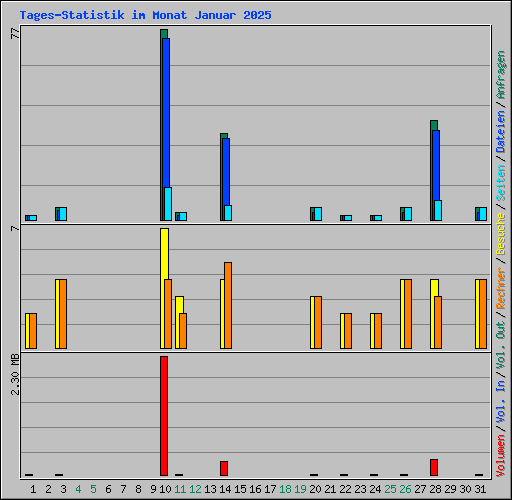Select the blue files bar on day 28
Viewport: 512px width, 500px height.
pos(436,165)
